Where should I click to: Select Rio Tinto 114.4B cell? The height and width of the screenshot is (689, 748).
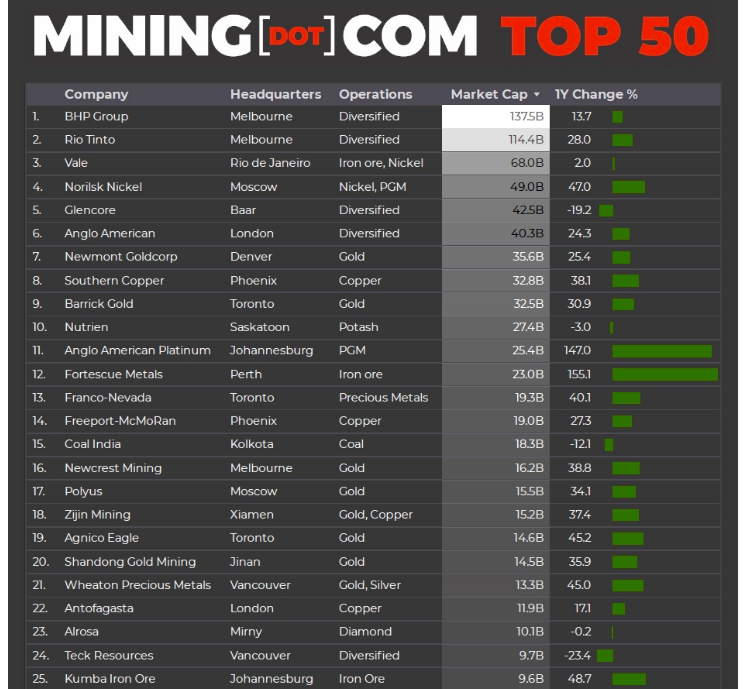496,140
